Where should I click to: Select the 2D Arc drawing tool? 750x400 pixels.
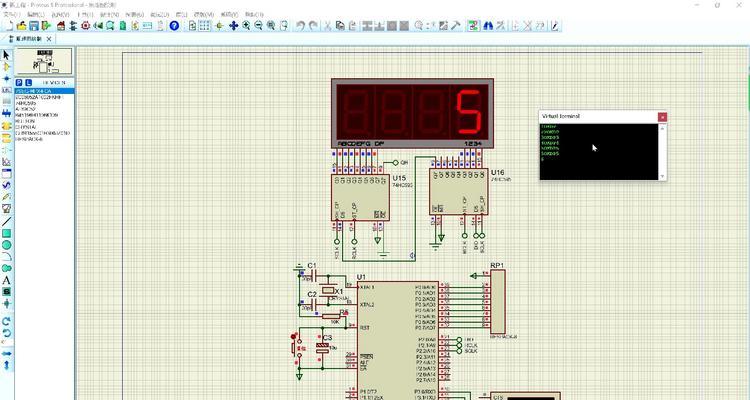(x=6, y=257)
